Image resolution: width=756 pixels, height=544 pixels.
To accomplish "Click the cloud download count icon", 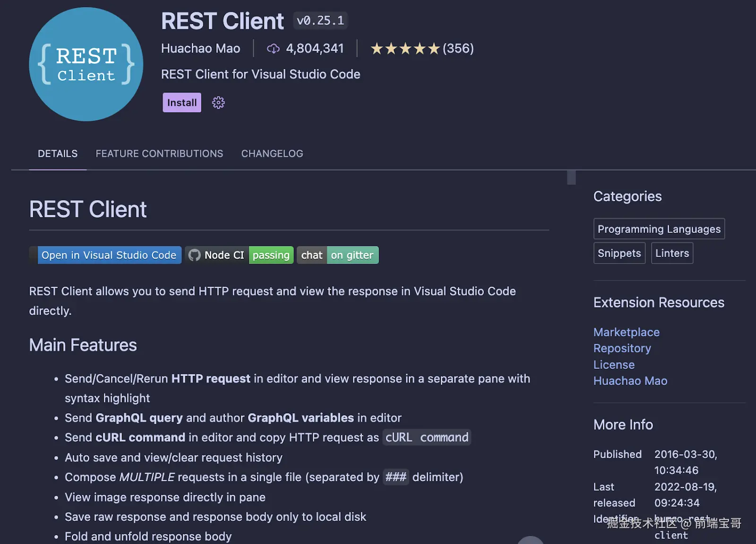I will point(273,49).
